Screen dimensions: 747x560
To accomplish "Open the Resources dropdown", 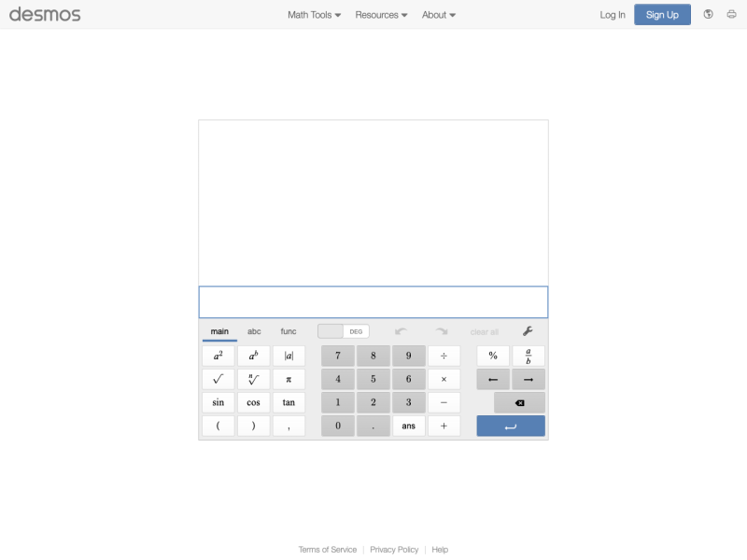I will pos(380,15).
